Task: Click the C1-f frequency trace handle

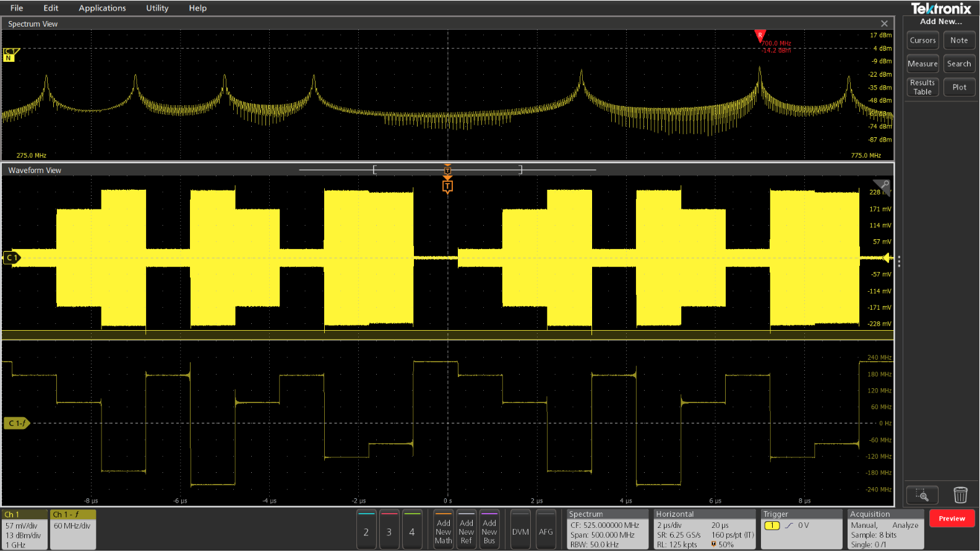Action: 17,423
